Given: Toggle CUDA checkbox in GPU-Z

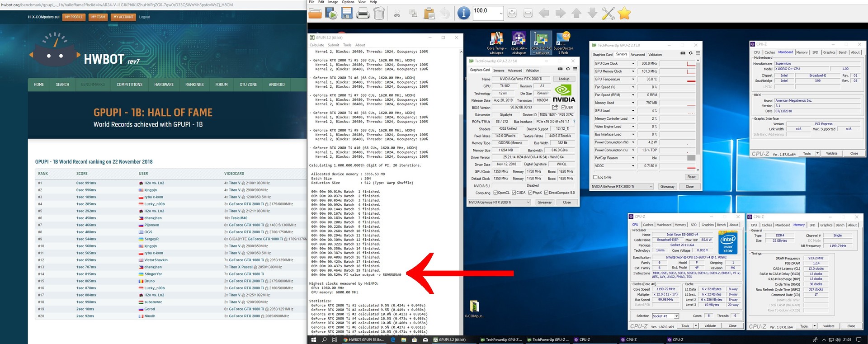Looking at the screenshot, I should point(514,193).
